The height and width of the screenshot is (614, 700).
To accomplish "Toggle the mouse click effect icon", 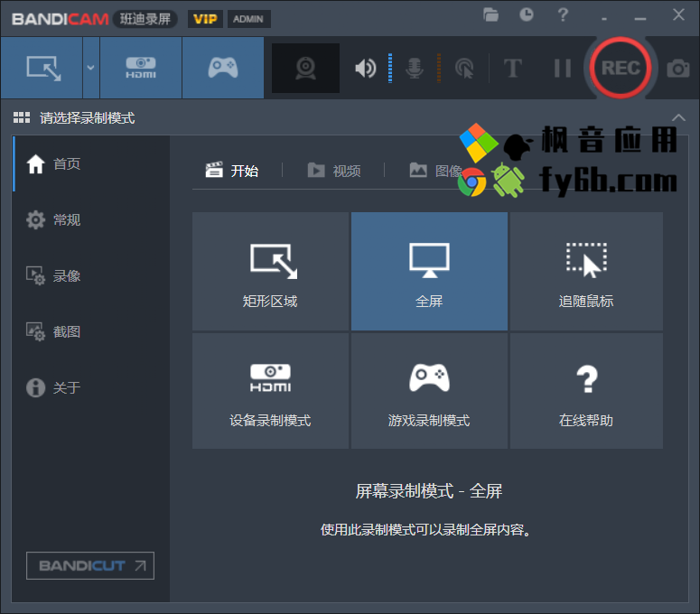I will pyautogui.click(x=464, y=69).
